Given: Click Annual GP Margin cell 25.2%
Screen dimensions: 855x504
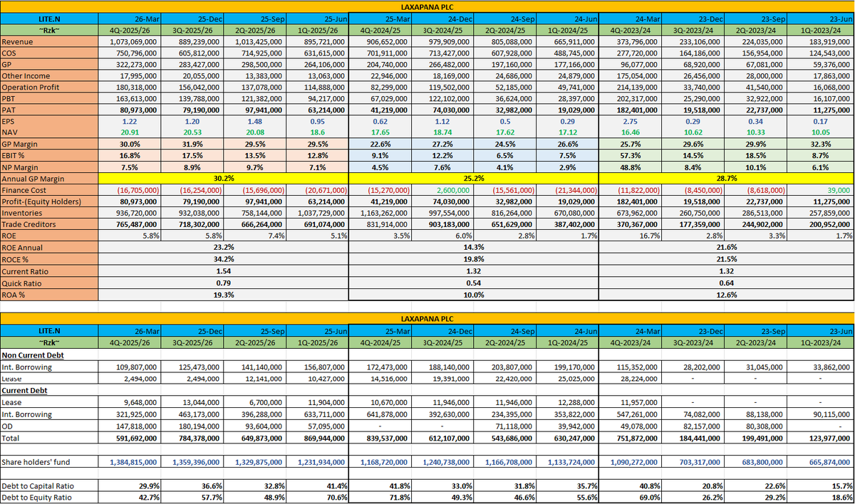Looking at the screenshot, I should pos(474,178).
